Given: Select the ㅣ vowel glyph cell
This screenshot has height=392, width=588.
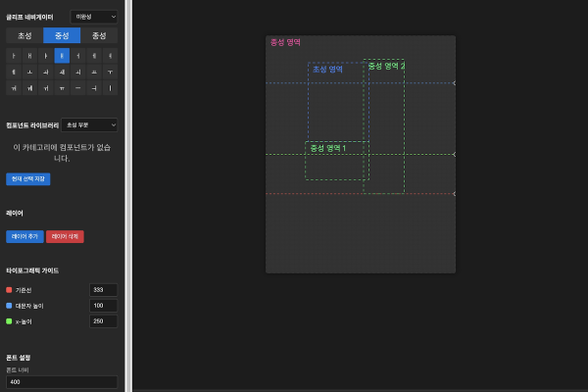Looking at the screenshot, I should (110, 88).
